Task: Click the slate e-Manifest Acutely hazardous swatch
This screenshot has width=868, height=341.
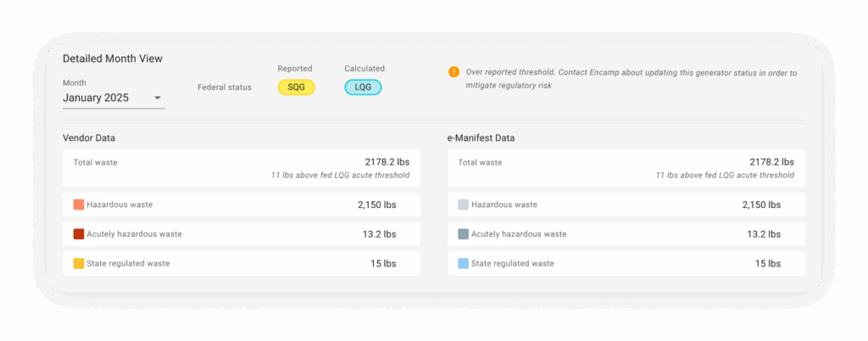Action: point(463,234)
